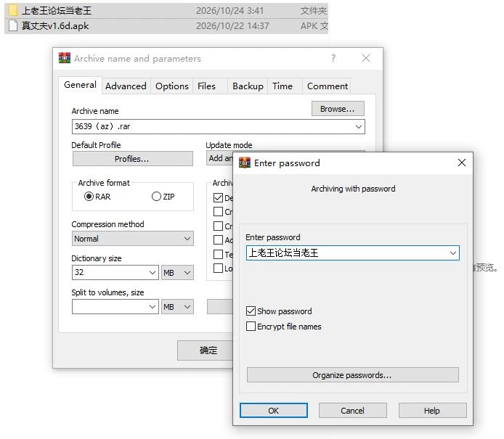
Task: Open the Enter password dropdown arrow
Action: [453, 253]
